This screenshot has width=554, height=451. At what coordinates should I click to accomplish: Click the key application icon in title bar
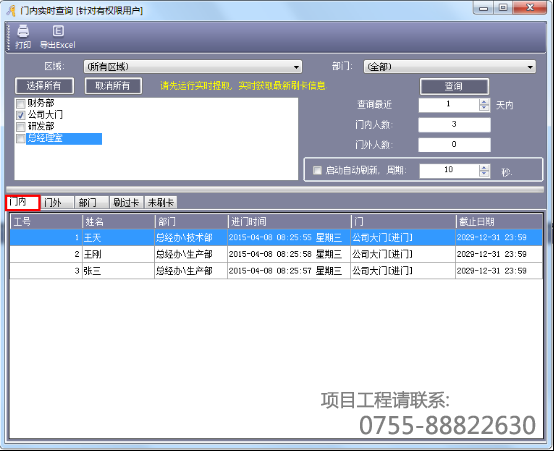pos(11,11)
